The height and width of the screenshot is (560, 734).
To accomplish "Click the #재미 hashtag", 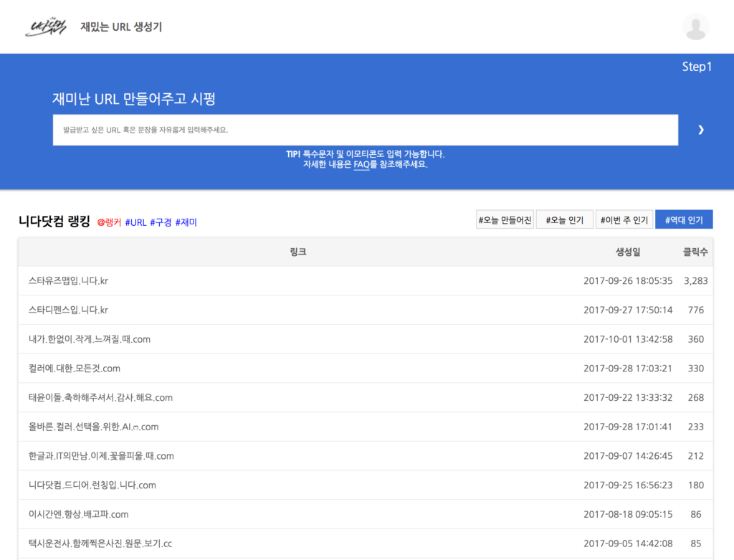I will pyautogui.click(x=186, y=222).
